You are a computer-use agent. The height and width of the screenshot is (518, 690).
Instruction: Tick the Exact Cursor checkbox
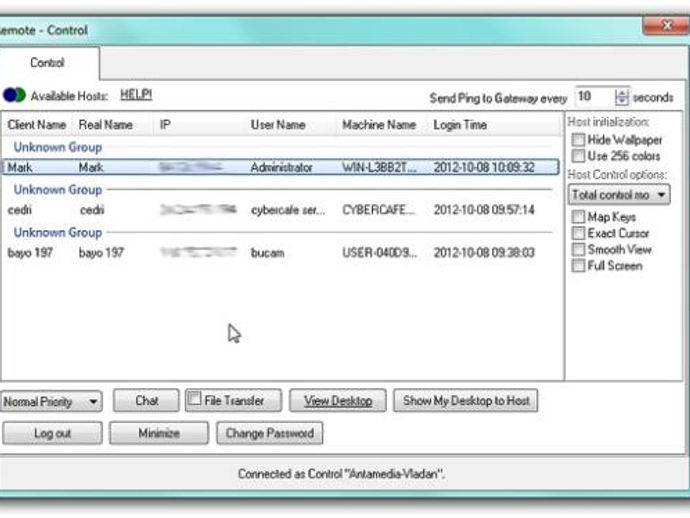tap(578, 233)
